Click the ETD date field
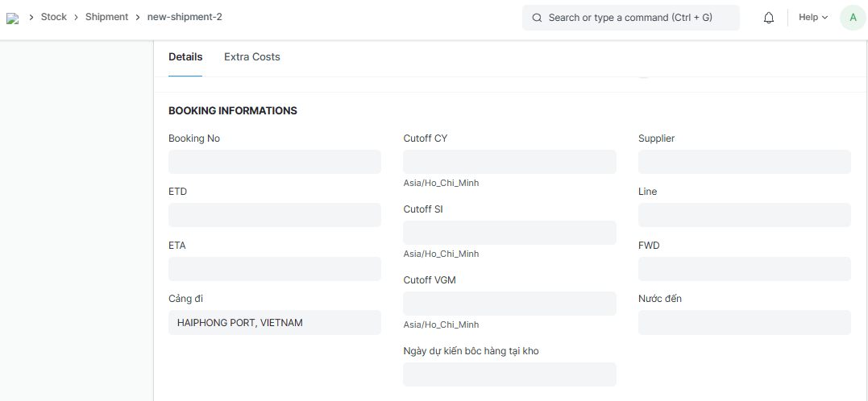Image resolution: width=868 pixels, height=401 pixels. click(274, 215)
